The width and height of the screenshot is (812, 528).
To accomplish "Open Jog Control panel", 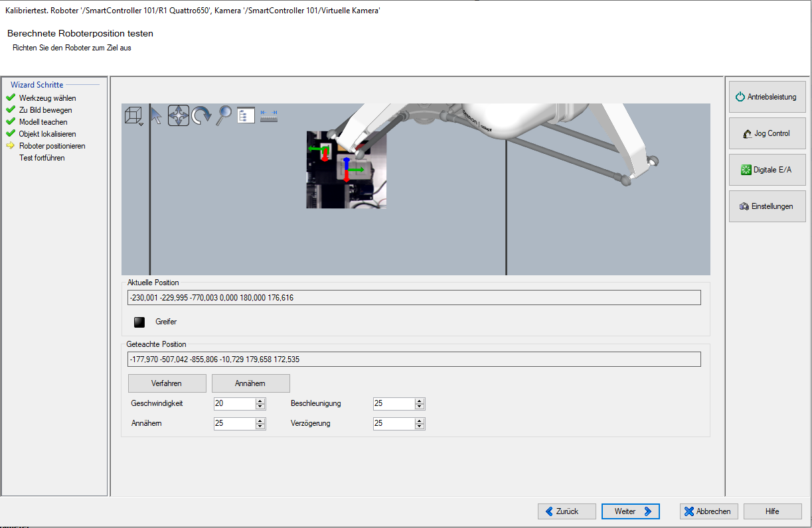I will (767, 134).
